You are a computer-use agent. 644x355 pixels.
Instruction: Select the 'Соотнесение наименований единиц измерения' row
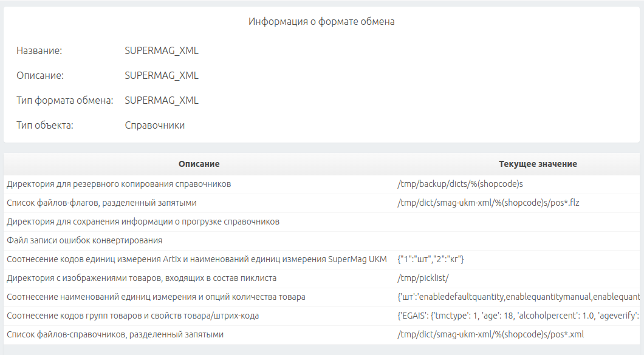(x=321, y=297)
